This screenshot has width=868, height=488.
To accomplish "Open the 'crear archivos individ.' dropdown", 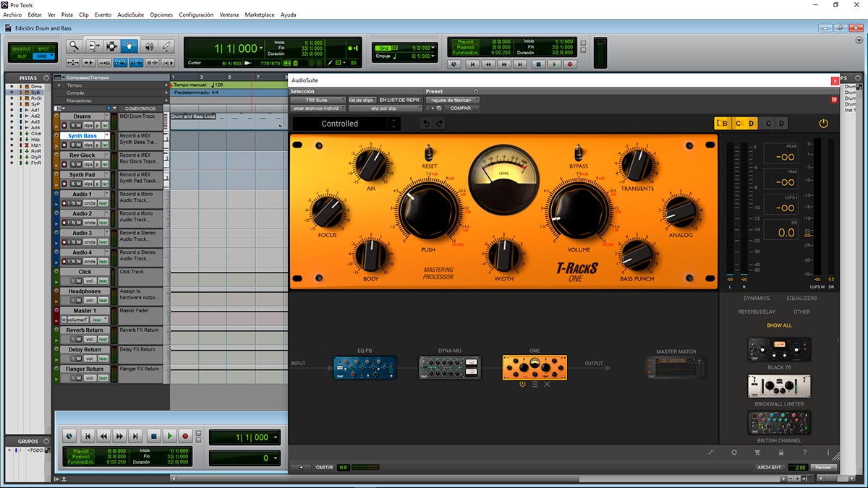I will tap(318, 108).
